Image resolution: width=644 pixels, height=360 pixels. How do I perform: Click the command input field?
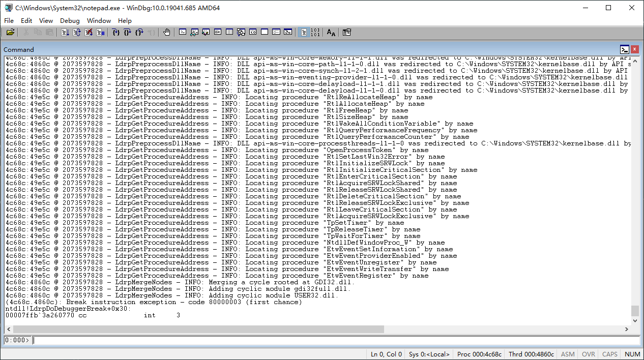[x=336, y=340]
